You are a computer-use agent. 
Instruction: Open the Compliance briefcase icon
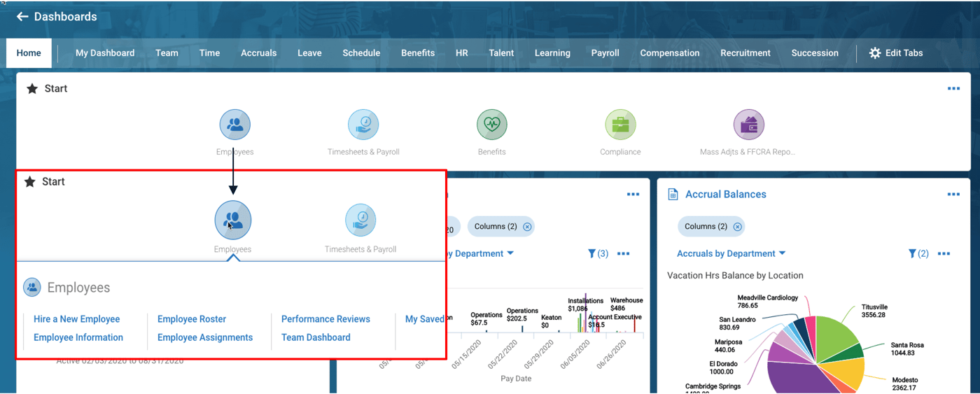coord(620,125)
